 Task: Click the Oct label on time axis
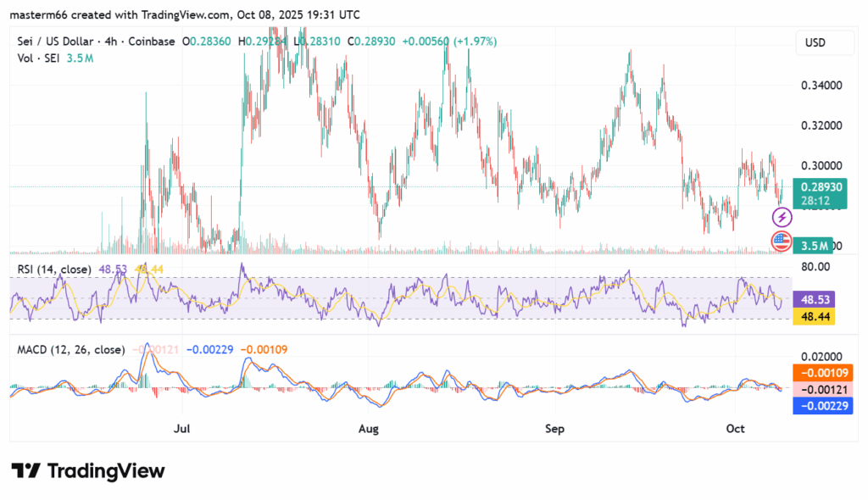pyautogui.click(x=736, y=430)
